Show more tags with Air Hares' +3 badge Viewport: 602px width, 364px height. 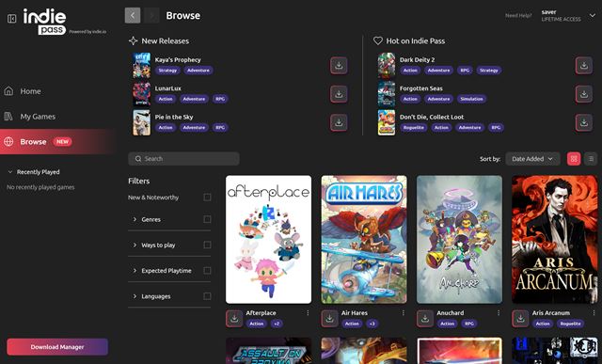pos(372,324)
